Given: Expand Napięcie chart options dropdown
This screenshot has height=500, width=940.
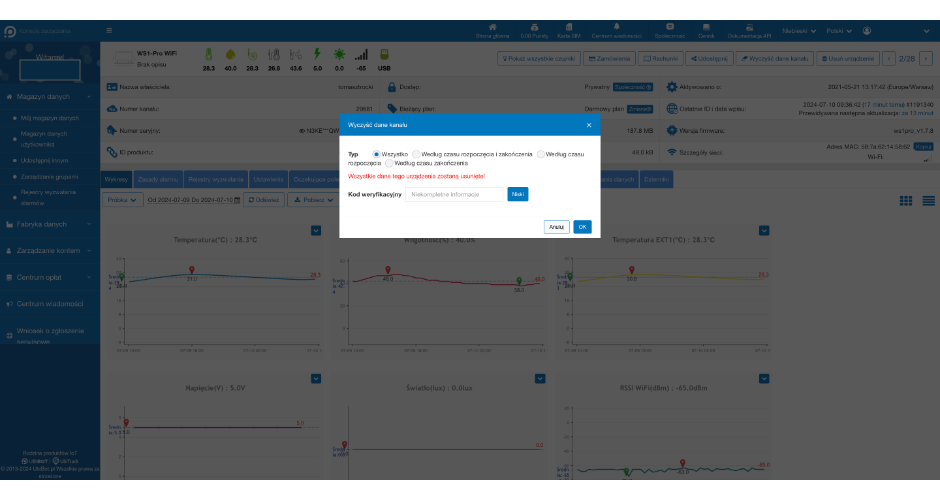Looking at the screenshot, I should 316,379.
